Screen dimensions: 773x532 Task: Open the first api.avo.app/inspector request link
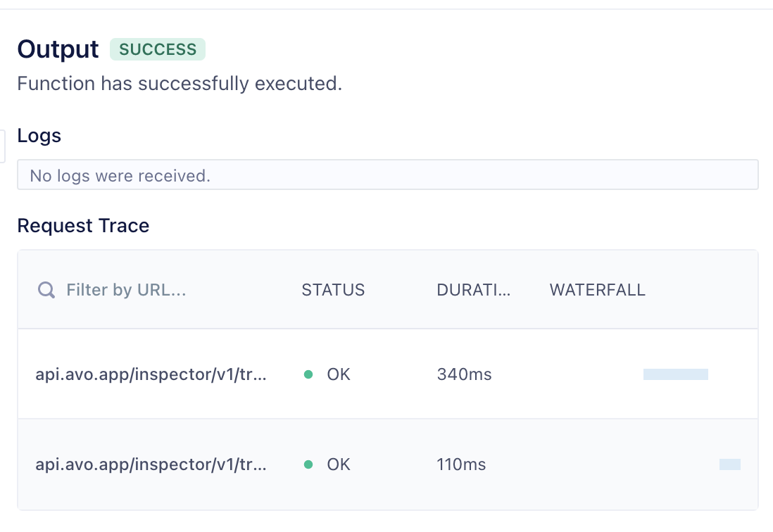point(152,374)
